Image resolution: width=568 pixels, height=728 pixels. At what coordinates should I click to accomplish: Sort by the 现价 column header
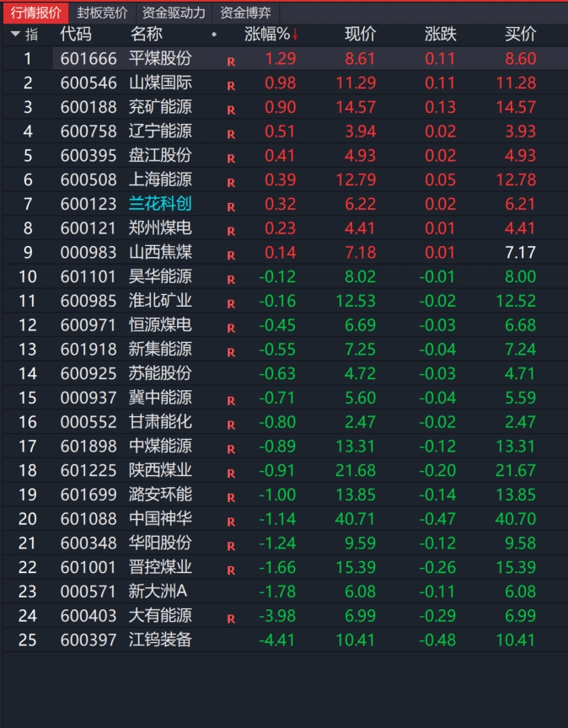coord(361,34)
